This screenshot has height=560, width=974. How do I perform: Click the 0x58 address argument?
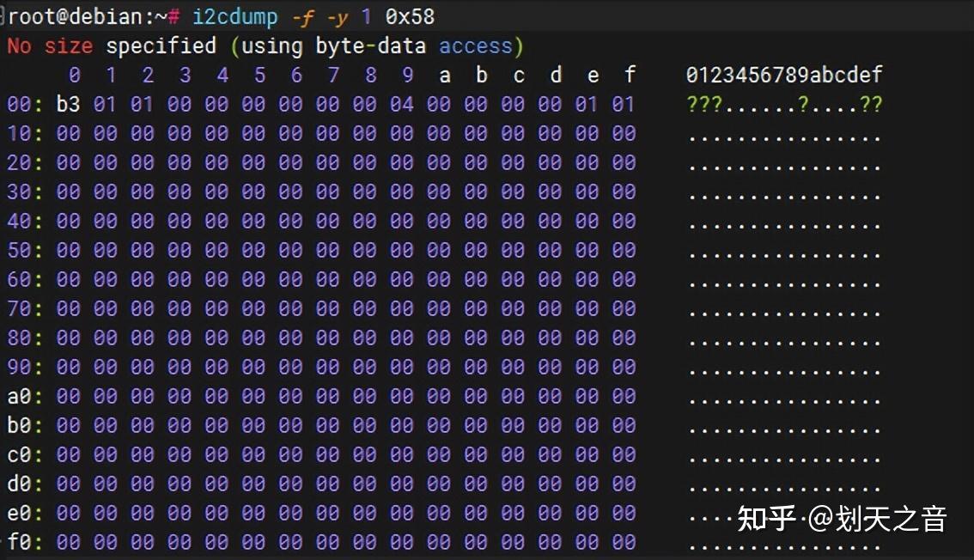click(411, 15)
